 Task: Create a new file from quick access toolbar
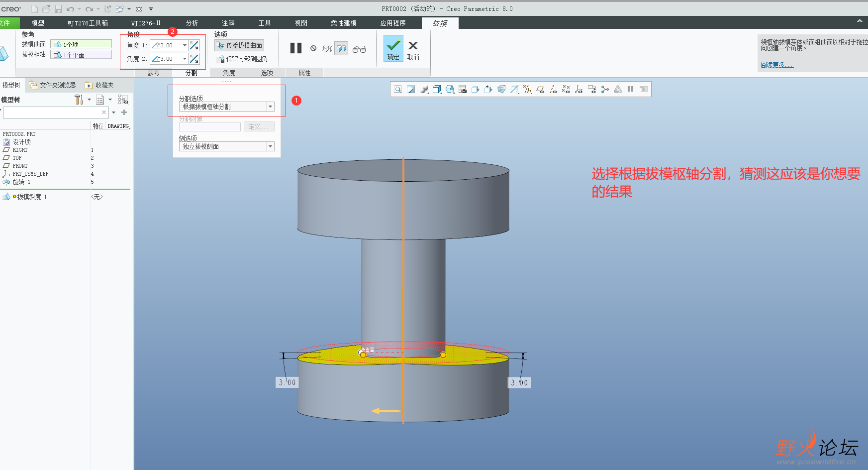(x=34, y=9)
